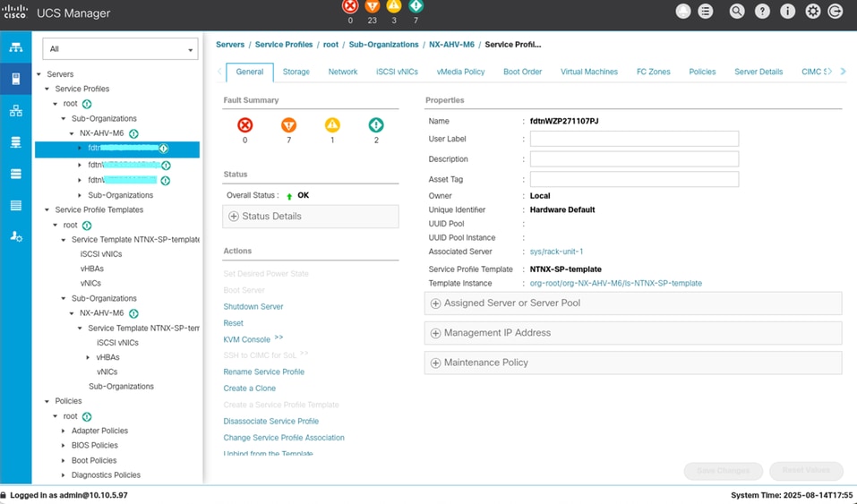Click the lock icon in status bar
The image size is (857, 504).
pyautogui.click(x=4, y=495)
